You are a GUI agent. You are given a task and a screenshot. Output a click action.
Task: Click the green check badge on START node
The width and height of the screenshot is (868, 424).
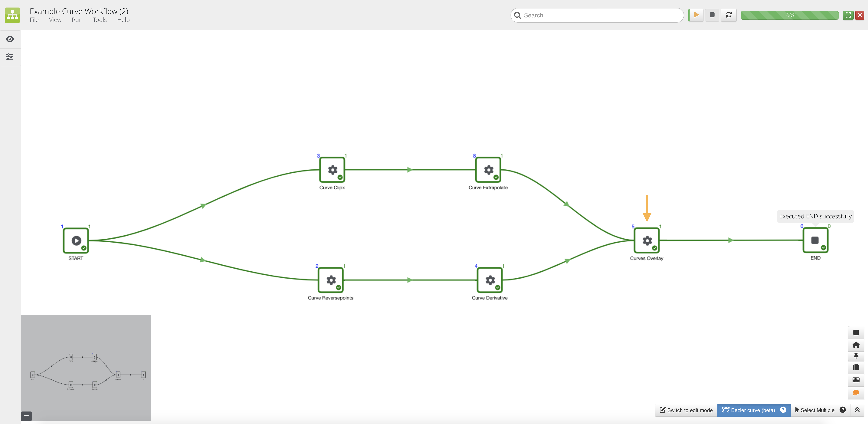point(84,248)
